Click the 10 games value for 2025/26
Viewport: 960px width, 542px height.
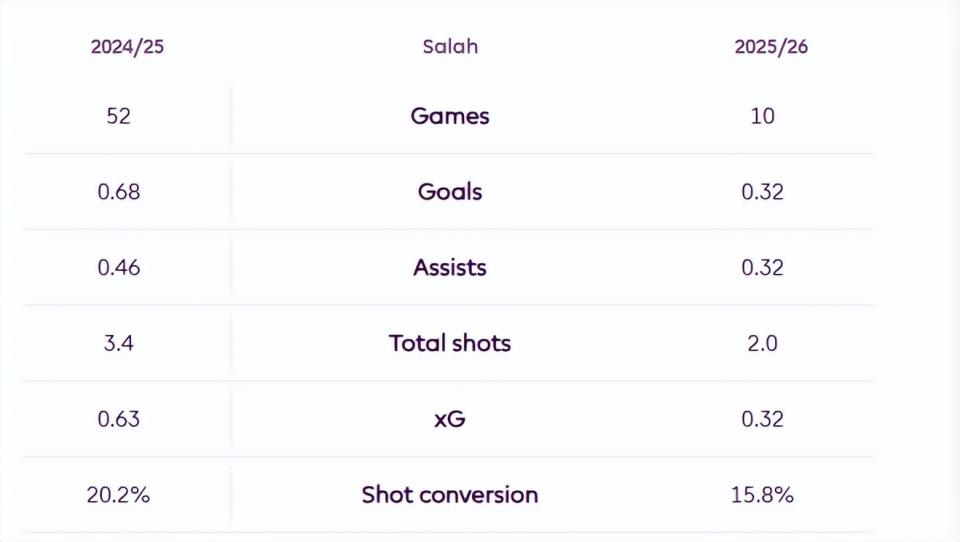[762, 116]
